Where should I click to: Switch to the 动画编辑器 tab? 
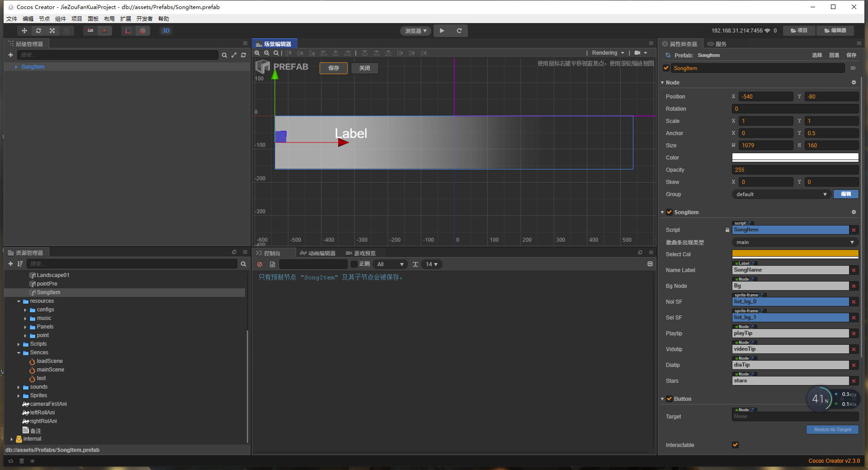318,253
